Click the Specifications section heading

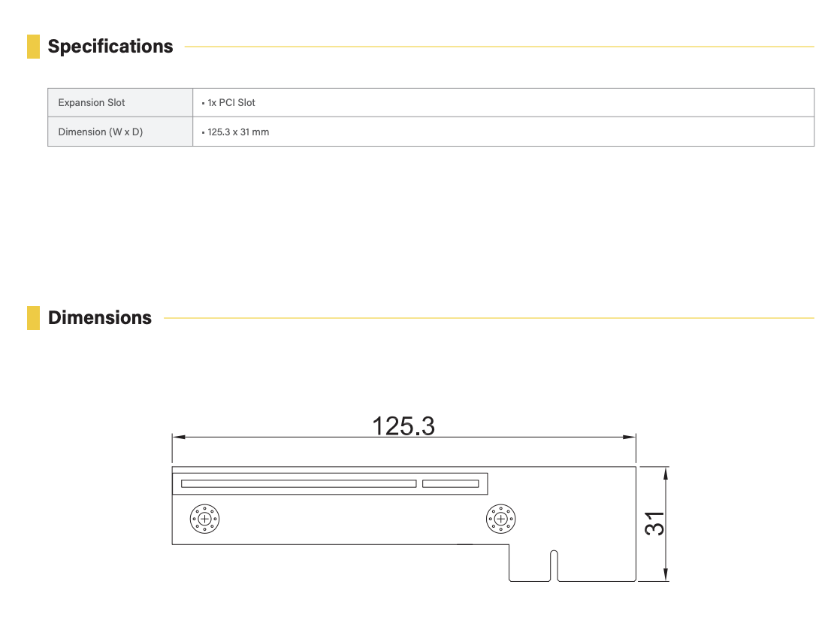[110, 47]
